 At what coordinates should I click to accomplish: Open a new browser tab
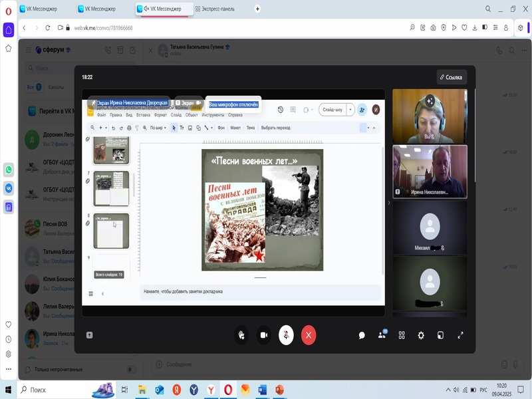pos(257,9)
